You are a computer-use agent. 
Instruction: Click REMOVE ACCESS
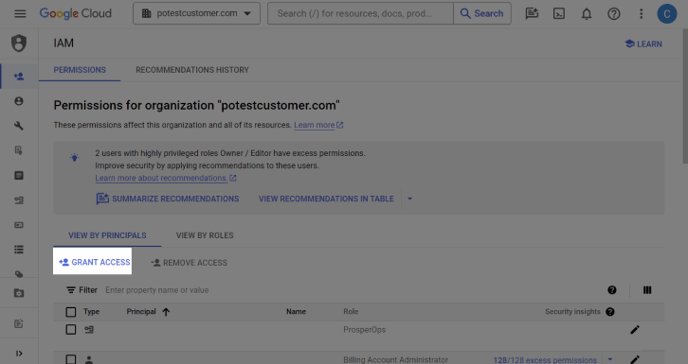[189, 263]
